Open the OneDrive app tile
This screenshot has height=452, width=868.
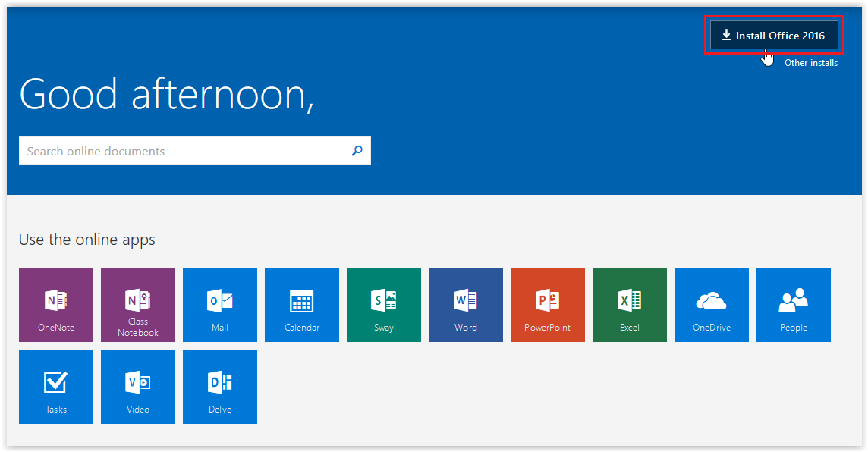pos(712,305)
